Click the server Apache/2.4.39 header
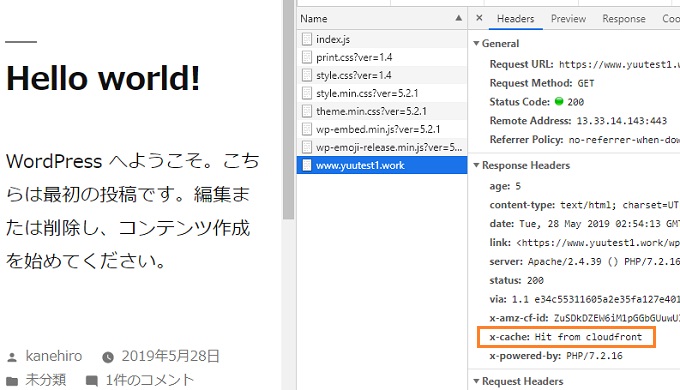The image size is (680, 390). point(584,262)
